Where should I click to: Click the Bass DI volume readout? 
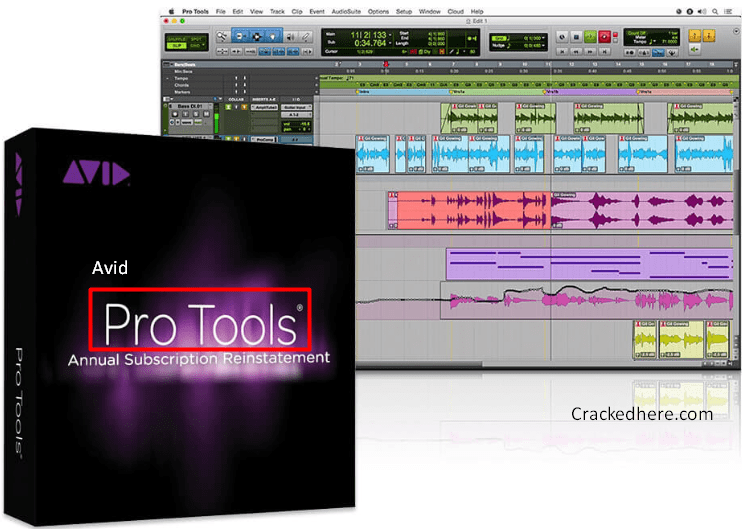pyautogui.click(x=297, y=124)
